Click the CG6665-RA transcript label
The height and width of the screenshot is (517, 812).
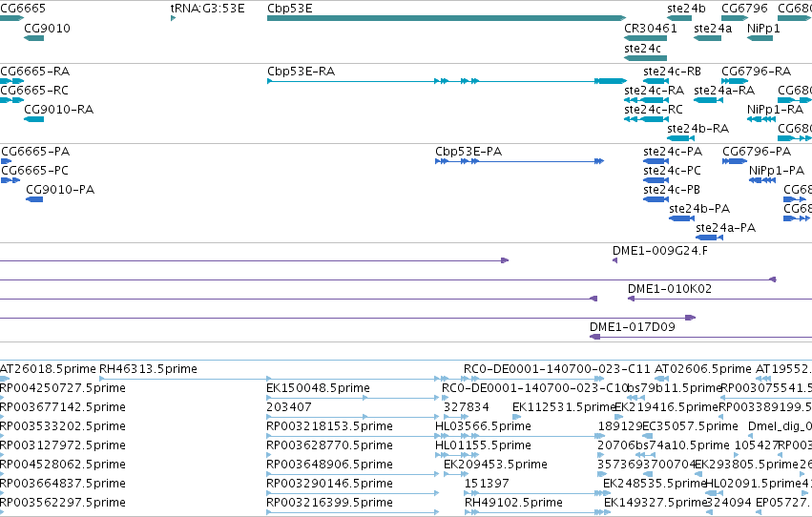[x=34, y=71]
